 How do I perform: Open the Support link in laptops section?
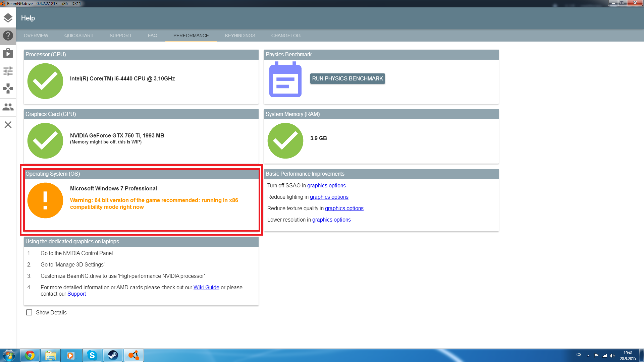click(x=76, y=294)
